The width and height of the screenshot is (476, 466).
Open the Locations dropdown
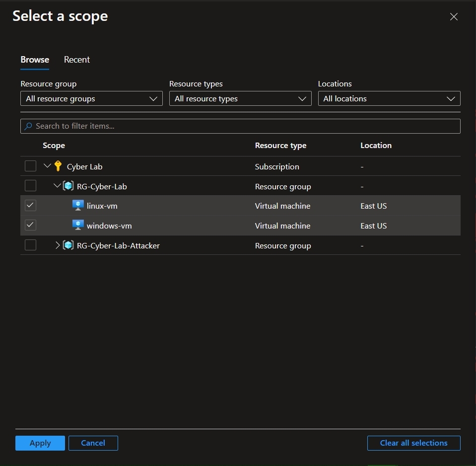[389, 98]
